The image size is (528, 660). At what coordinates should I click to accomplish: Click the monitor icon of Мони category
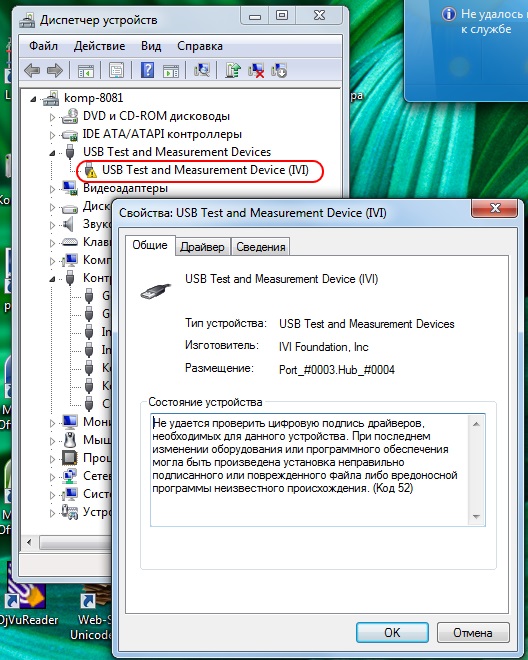70,422
